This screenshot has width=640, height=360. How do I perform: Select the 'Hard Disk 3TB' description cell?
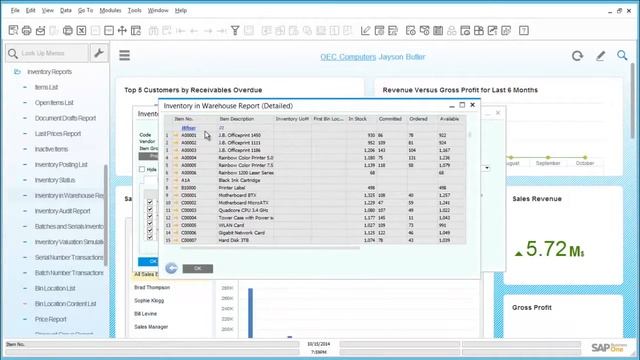246,240
